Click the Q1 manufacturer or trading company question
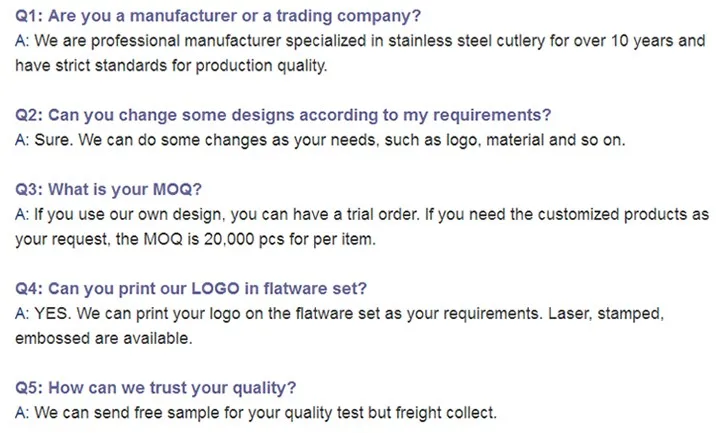 (218, 17)
